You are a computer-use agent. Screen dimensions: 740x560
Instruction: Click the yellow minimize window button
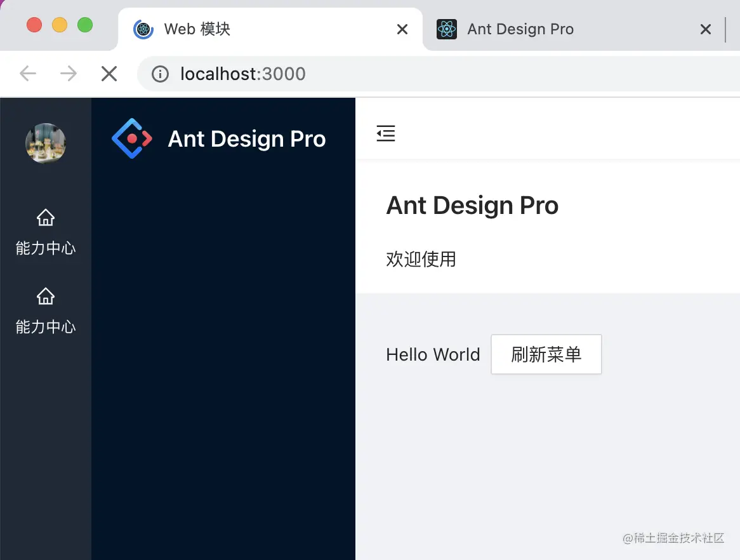[x=60, y=25]
